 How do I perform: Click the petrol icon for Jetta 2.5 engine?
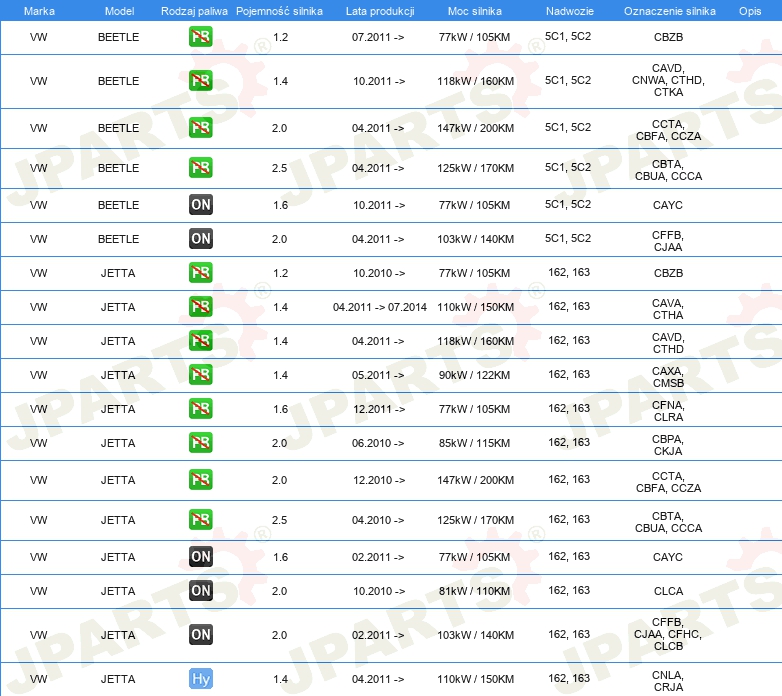click(x=201, y=520)
